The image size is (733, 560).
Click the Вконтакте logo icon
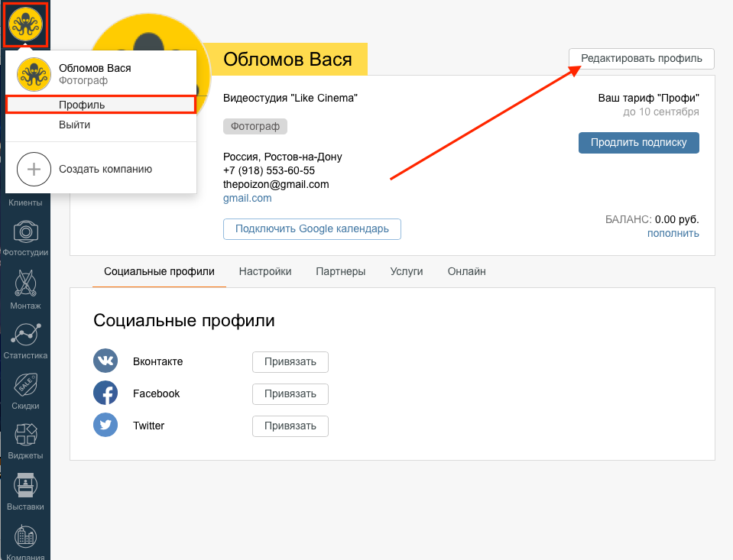[105, 361]
